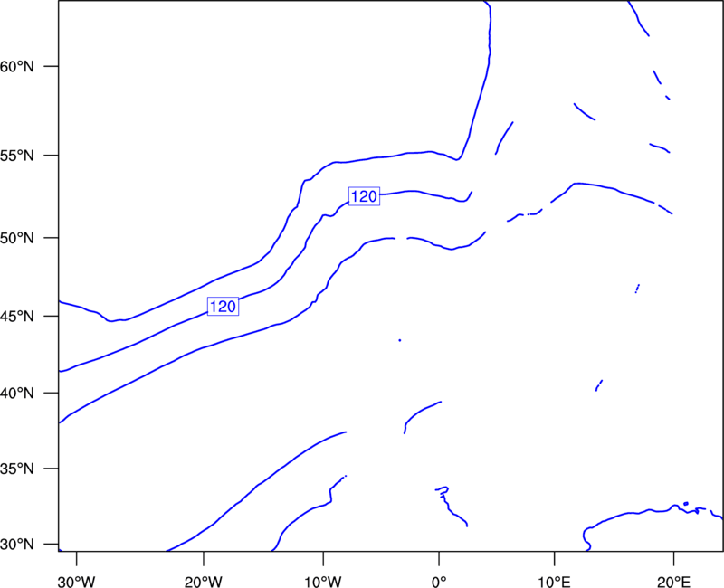
Task: Click the upper 120 contour label
Action: (364, 196)
